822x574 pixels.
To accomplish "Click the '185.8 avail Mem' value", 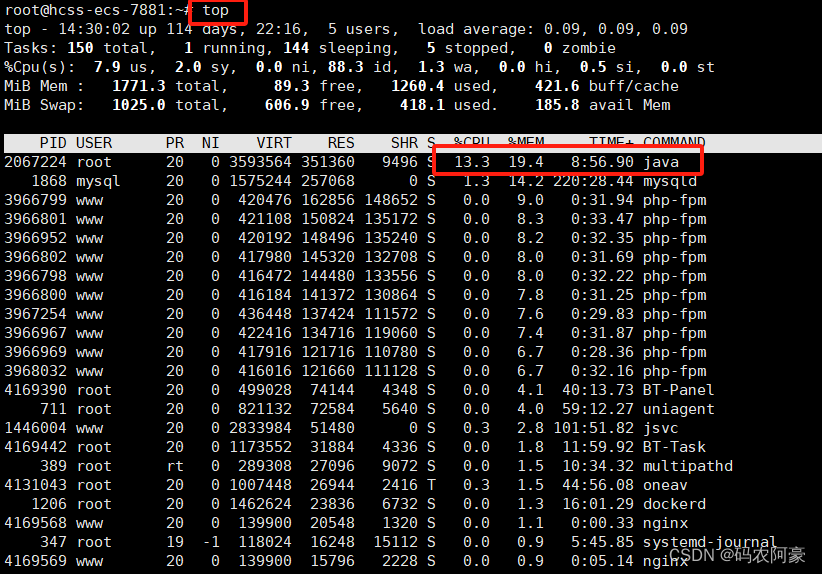I will tap(602, 105).
